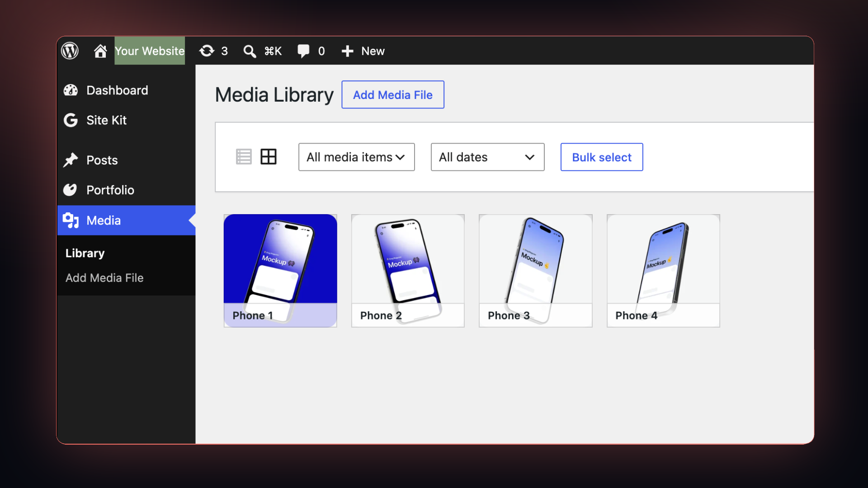868x488 pixels.
Task: Open the Library submenu item
Action: pyautogui.click(x=85, y=253)
